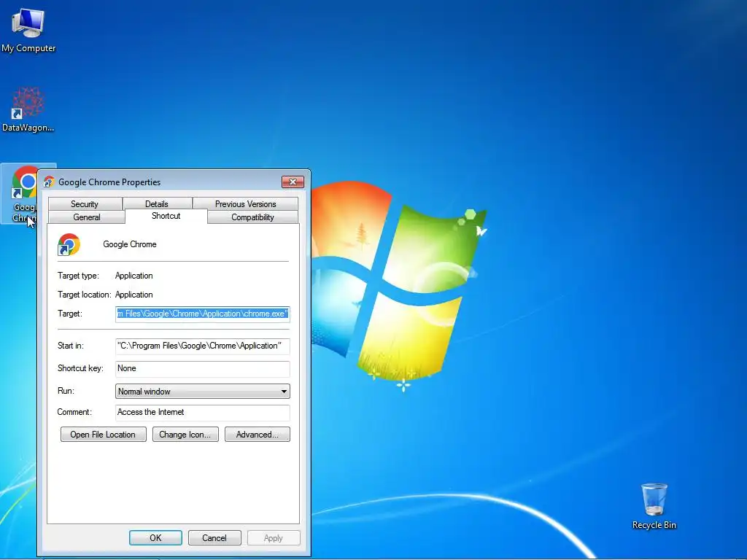Click into the Comment field
This screenshot has height=560, width=747.
203,413
